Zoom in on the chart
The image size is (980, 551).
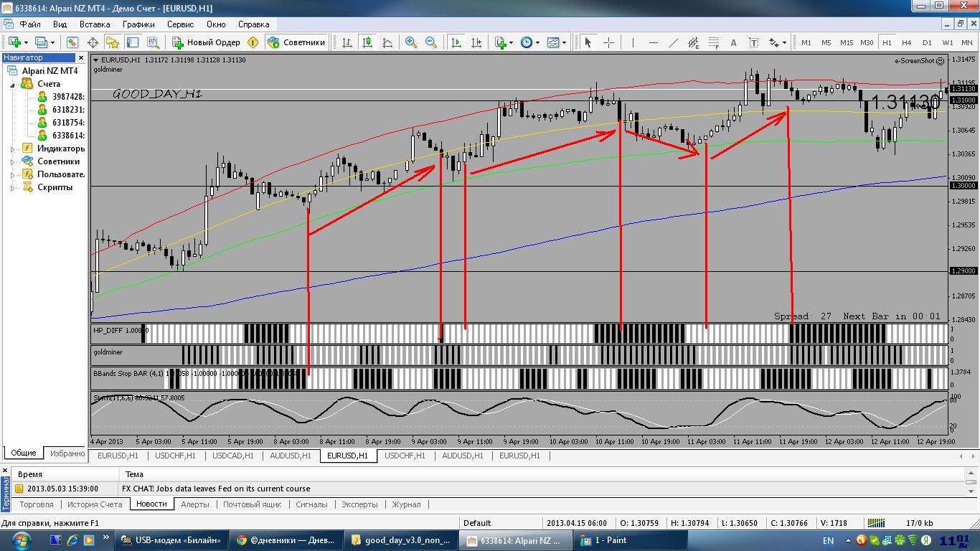pyautogui.click(x=410, y=42)
